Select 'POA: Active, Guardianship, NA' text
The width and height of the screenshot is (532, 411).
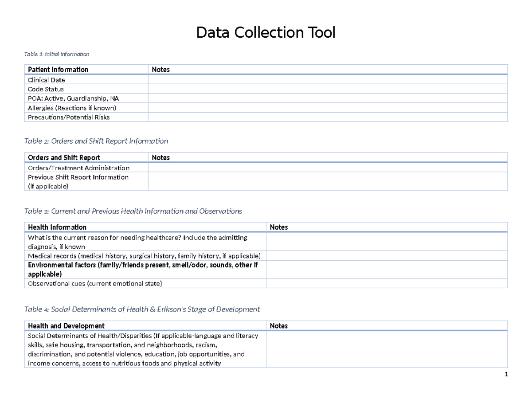tap(74, 98)
